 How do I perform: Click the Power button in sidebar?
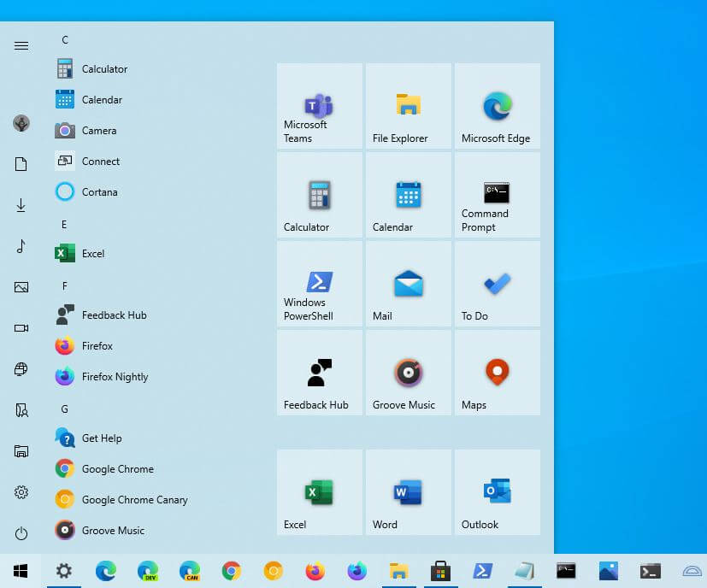click(x=21, y=533)
